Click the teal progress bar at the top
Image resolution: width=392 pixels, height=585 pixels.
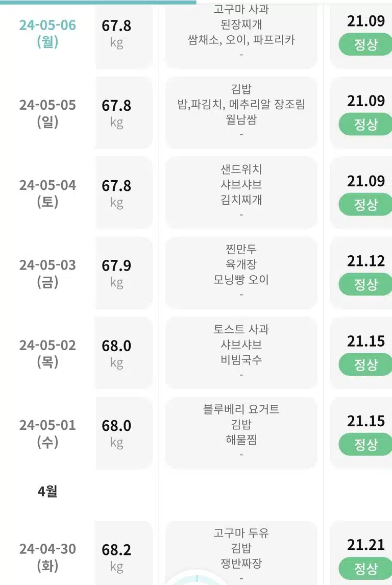(98, 2)
